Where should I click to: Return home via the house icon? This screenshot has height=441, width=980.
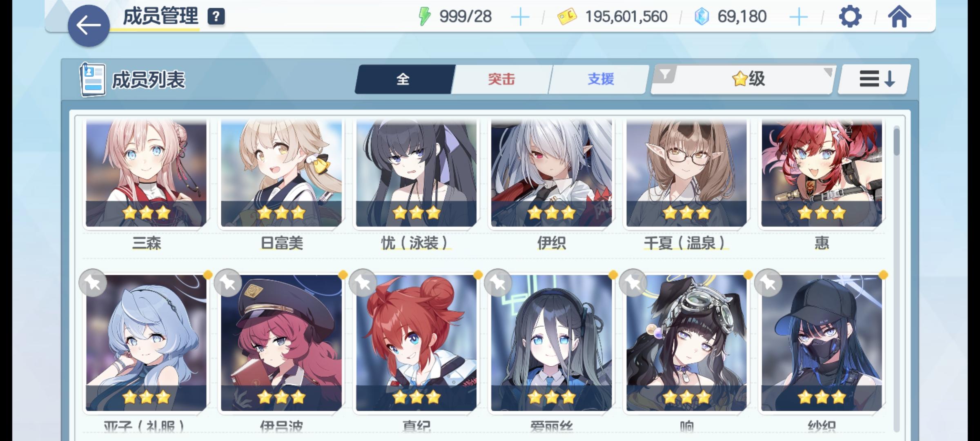pos(899,17)
